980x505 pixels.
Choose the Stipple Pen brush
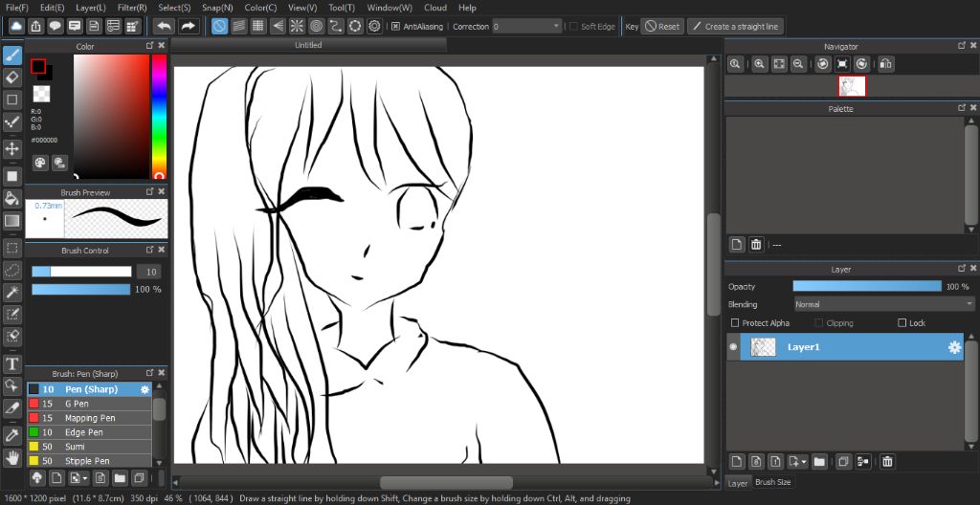[x=89, y=461]
